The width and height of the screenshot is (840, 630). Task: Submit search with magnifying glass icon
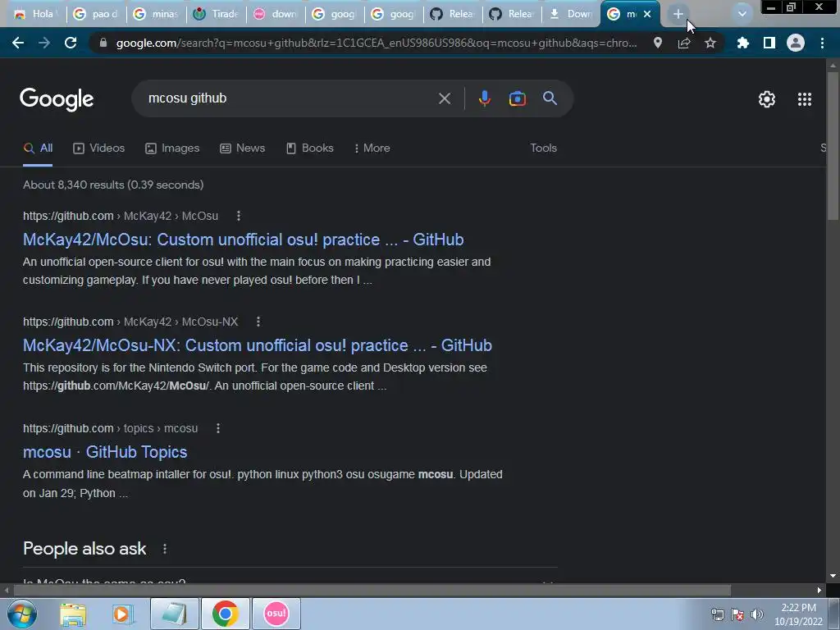(x=550, y=98)
